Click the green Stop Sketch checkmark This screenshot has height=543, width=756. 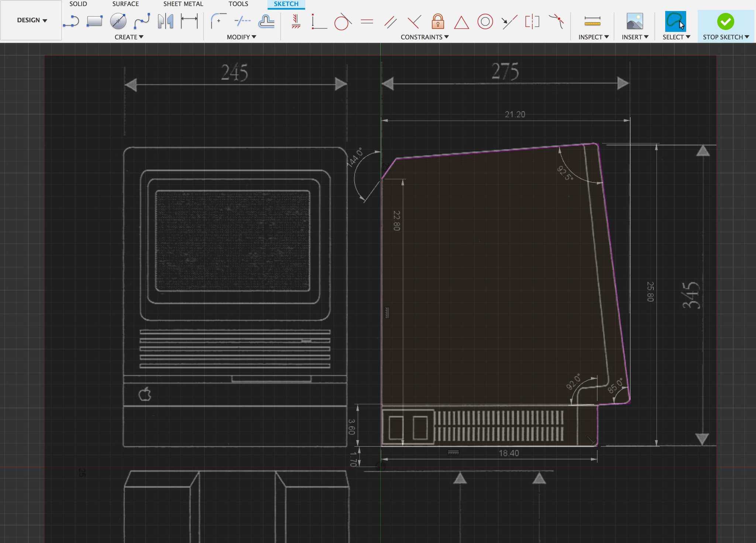tap(725, 21)
